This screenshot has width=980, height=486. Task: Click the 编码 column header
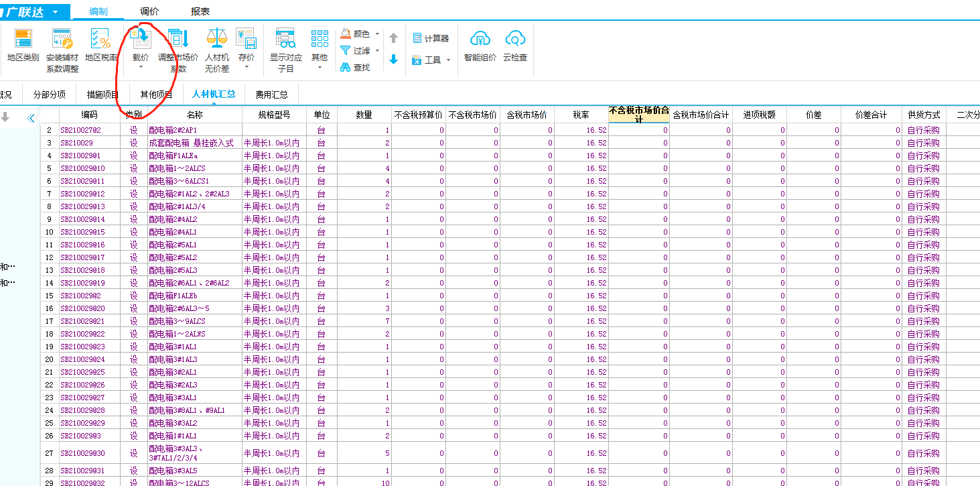(x=90, y=115)
